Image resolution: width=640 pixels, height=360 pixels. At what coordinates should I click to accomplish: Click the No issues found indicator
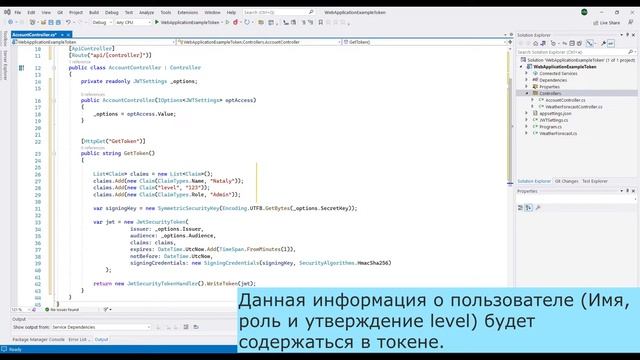point(62,310)
